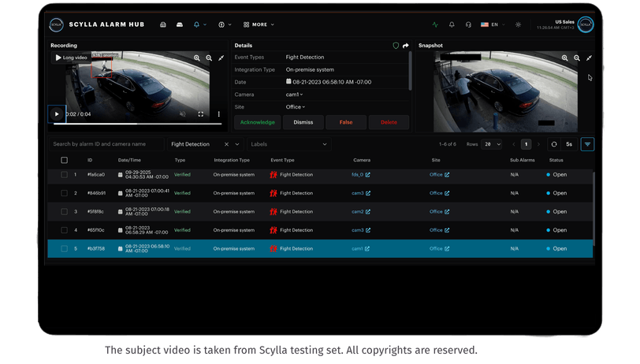Open the Rows per page dropdown showing 20
Image resolution: width=640 pixels, height=364 pixels.
pos(492,144)
